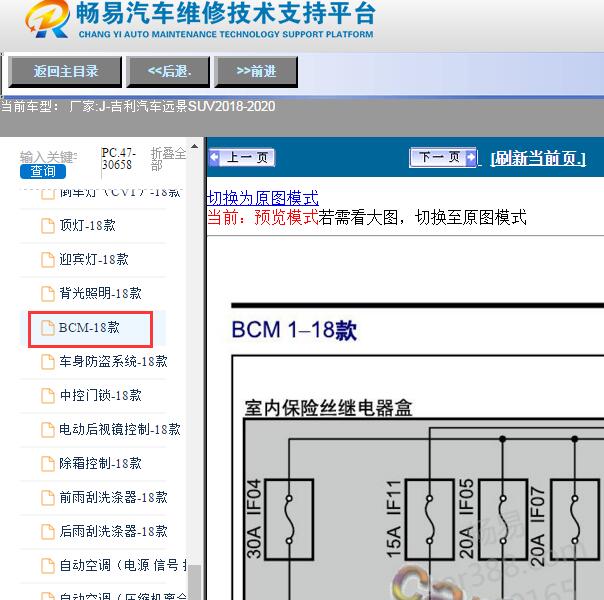This screenshot has height=600, width=604.
Task: Click the document icon beside 车身防盗系统-18款
Action: click(x=48, y=362)
